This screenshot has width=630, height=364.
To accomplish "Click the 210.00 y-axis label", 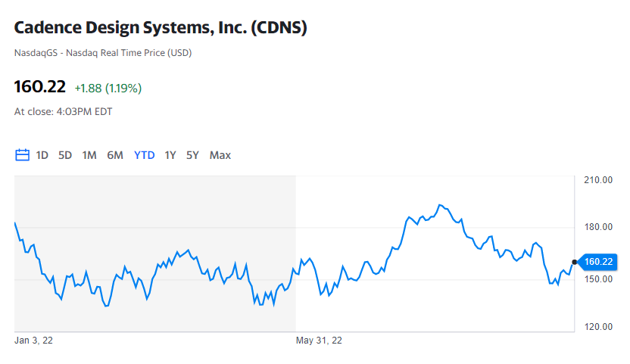I will click(597, 180).
